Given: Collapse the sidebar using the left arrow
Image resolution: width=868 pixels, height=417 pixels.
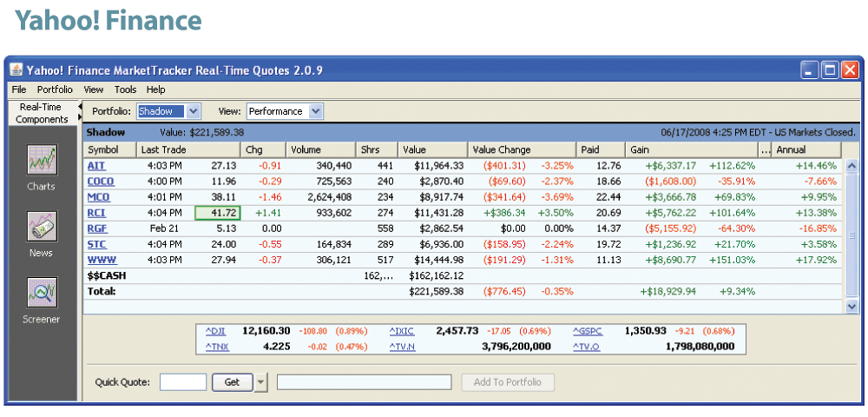Looking at the screenshot, I should (80, 106).
